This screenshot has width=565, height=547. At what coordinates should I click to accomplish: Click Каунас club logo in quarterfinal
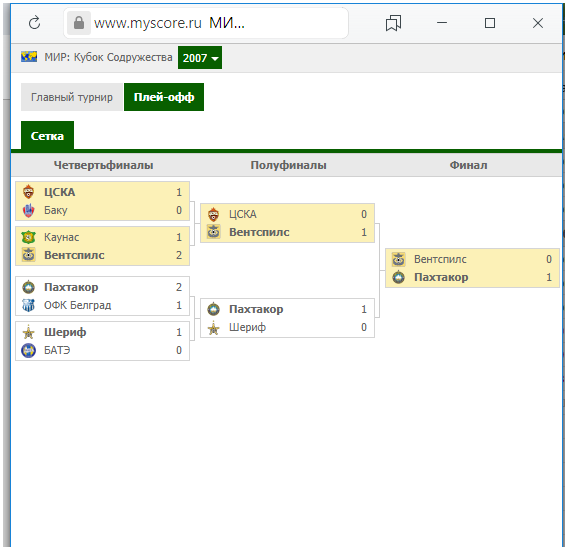[x=28, y=237]
